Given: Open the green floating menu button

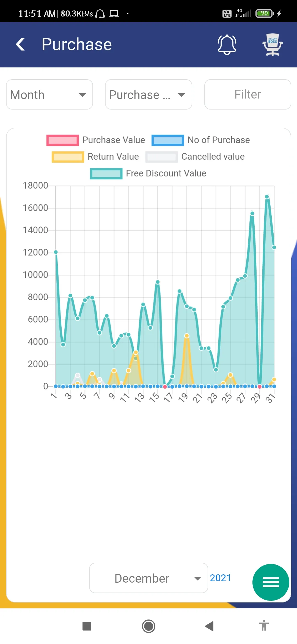Looking at the screenshot, I should pyautogui.click(x=271, y=582).
